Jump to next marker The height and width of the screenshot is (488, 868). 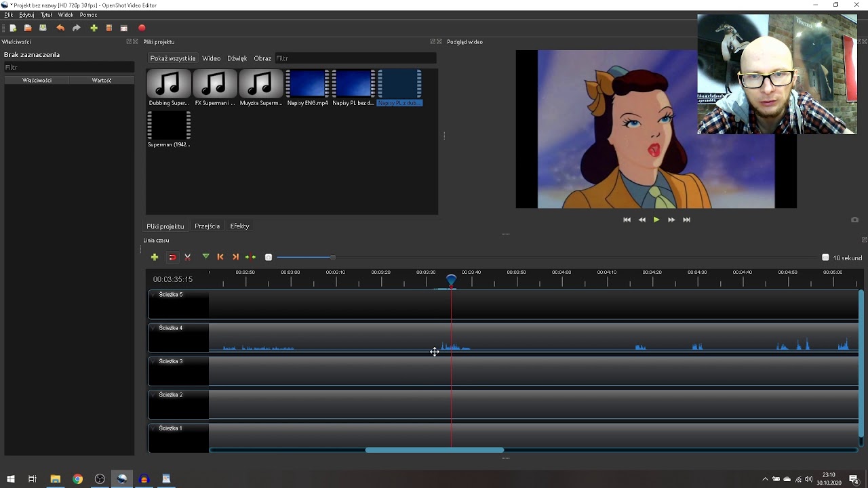[235, 257]
